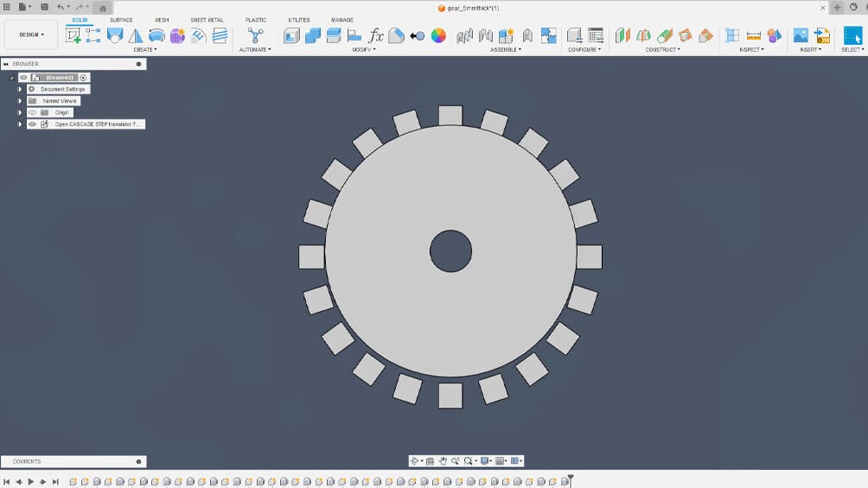This screenshot has width=868, height=488.
Task: Undo the last action
Action: [60, 7]
